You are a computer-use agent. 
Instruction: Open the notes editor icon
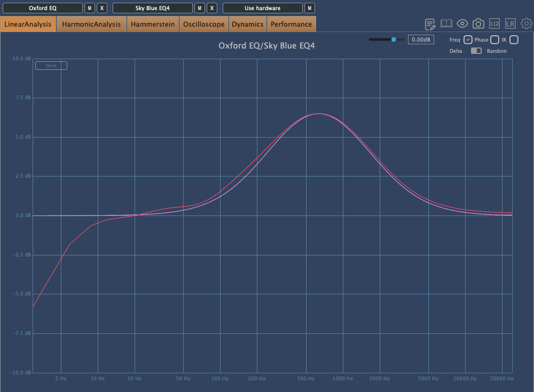(430, 24)
